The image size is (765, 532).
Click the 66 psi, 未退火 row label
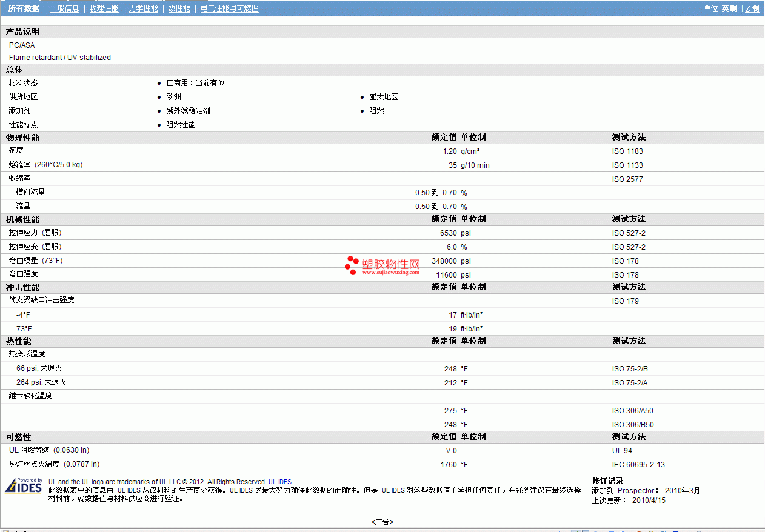(39, 368)
